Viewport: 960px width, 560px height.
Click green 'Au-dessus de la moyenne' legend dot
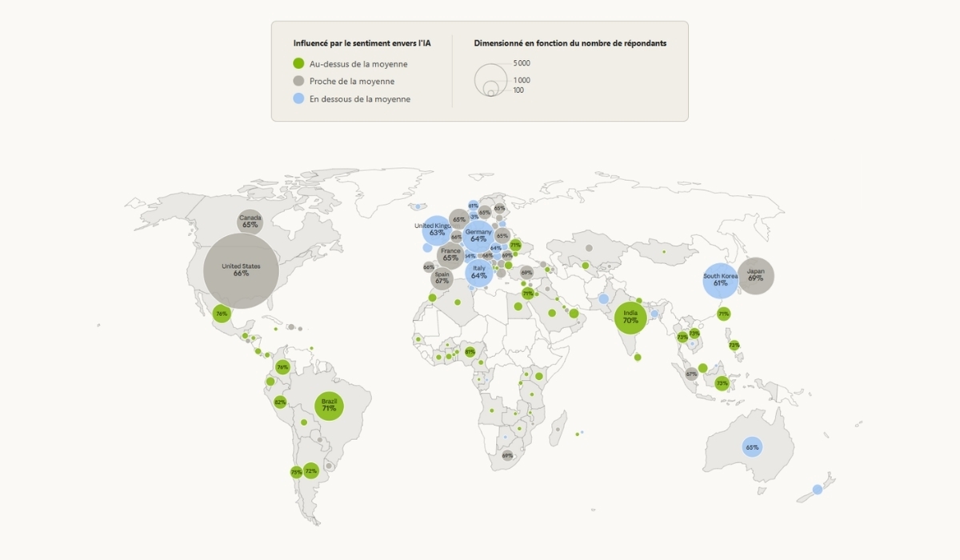coord(298,64)
